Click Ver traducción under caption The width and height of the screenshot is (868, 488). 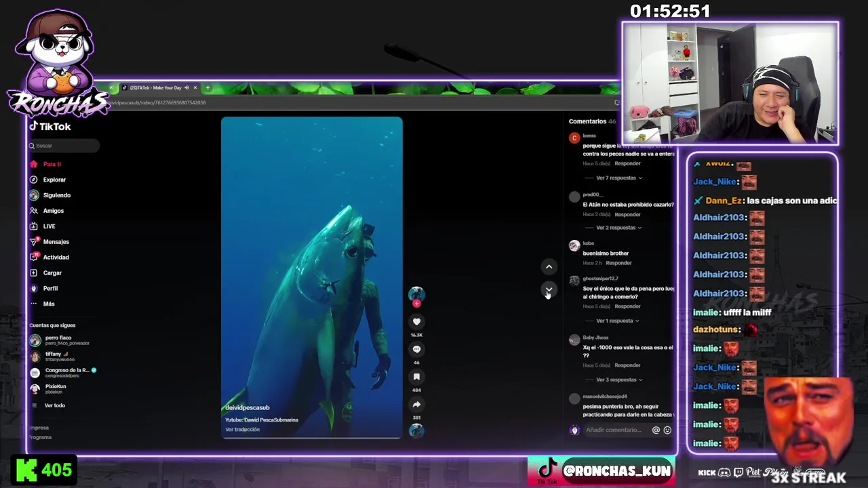click(242, 430)
